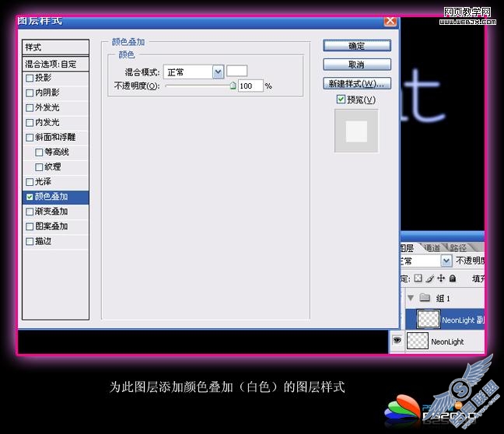Image resolution: width=504 pixels, height=434 pixels.
Task: Enable the 斜面和浮雕 checkbox
Action: (x=30, y=138)
